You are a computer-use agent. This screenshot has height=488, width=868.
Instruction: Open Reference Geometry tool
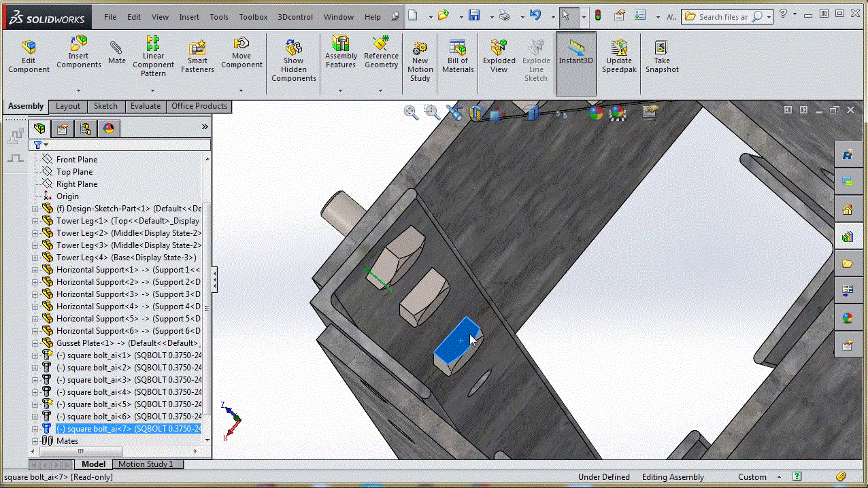click(381, 53)
